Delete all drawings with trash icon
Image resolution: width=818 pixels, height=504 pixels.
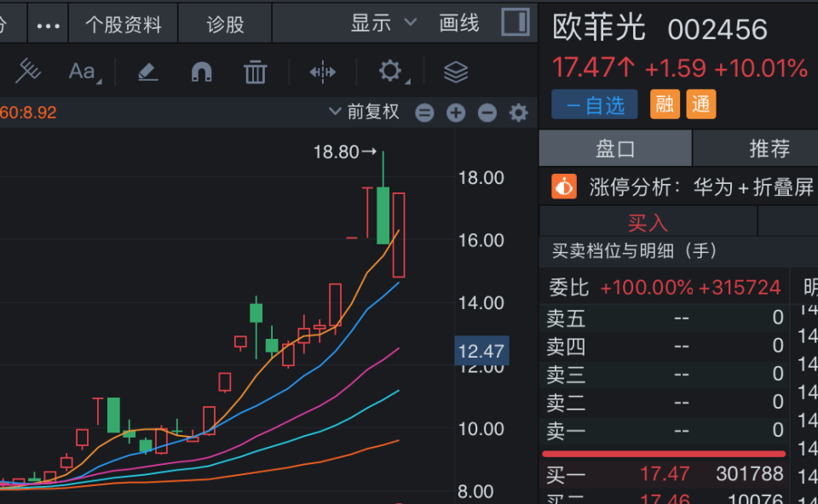(x=254, y=72)
